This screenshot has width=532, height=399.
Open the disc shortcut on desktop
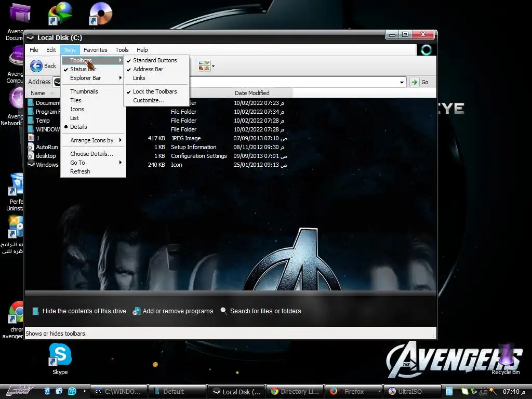100,14
